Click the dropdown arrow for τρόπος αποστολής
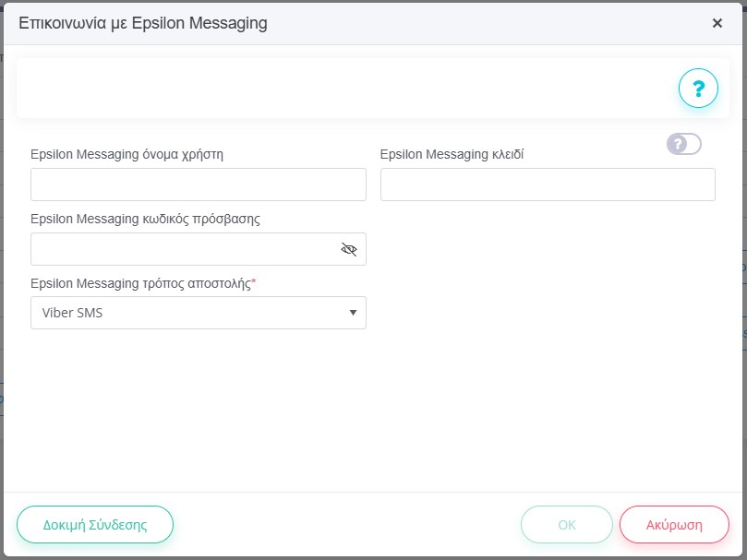 tap(353, 313)
